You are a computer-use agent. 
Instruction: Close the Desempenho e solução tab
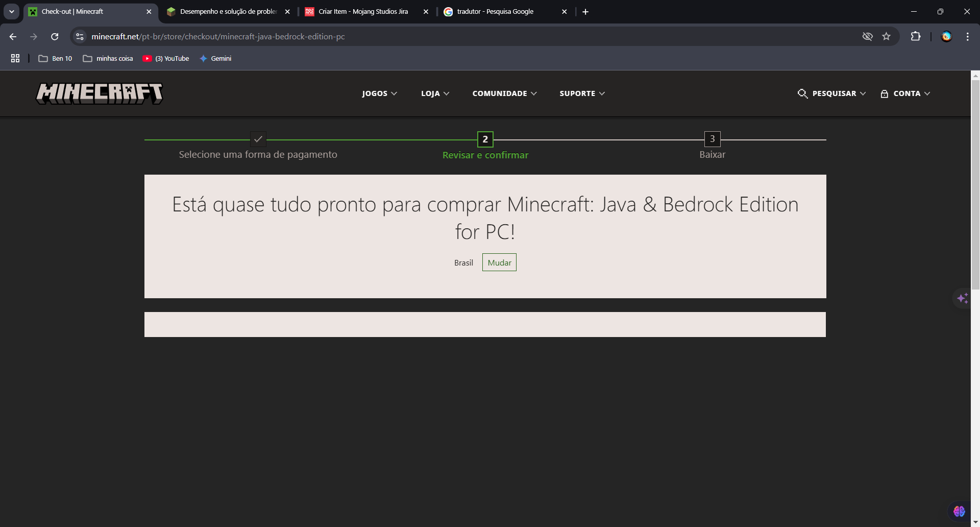[x=287, y=12]
